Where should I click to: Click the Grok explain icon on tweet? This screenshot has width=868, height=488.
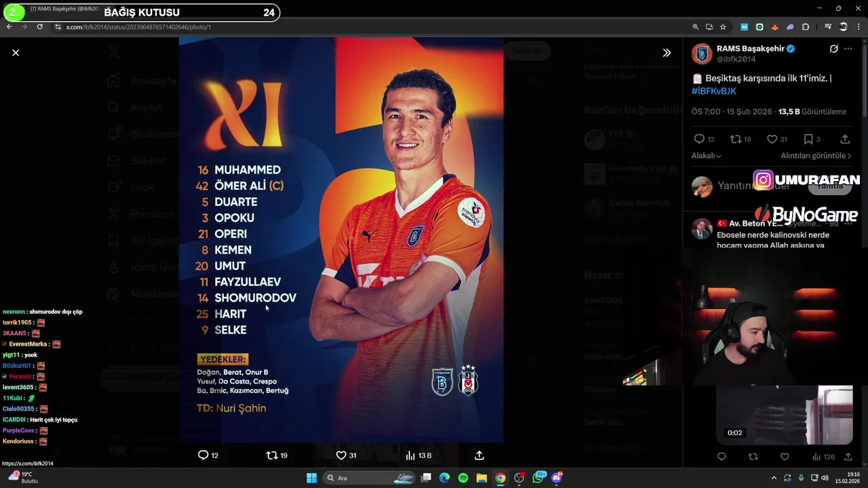[833, 49]
